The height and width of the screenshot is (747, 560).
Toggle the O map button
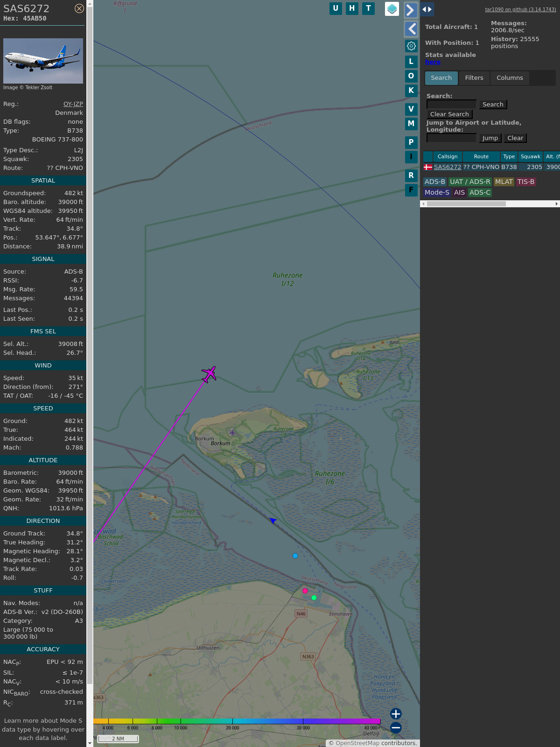coord(411,76)
